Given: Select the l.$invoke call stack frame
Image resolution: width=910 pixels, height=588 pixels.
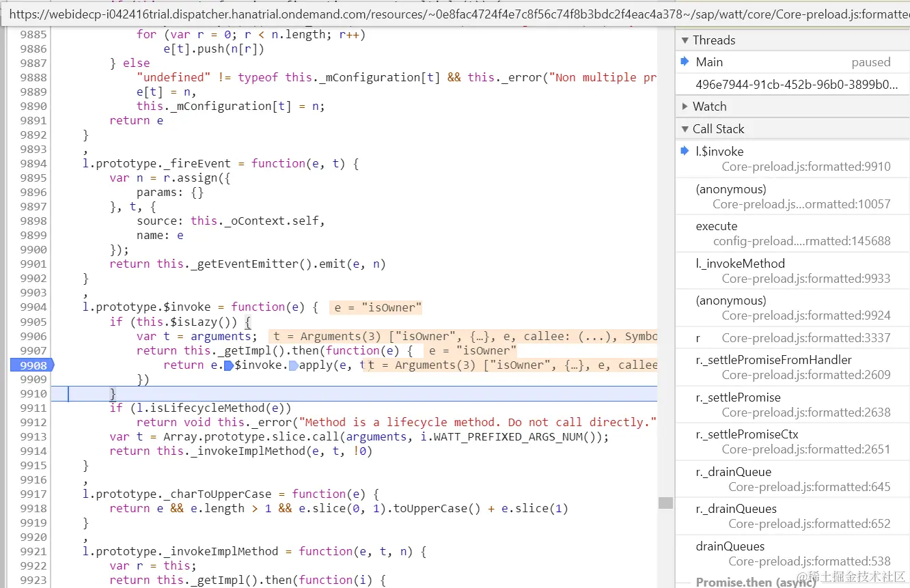Looking at the screenshot, I should point(792,158).
